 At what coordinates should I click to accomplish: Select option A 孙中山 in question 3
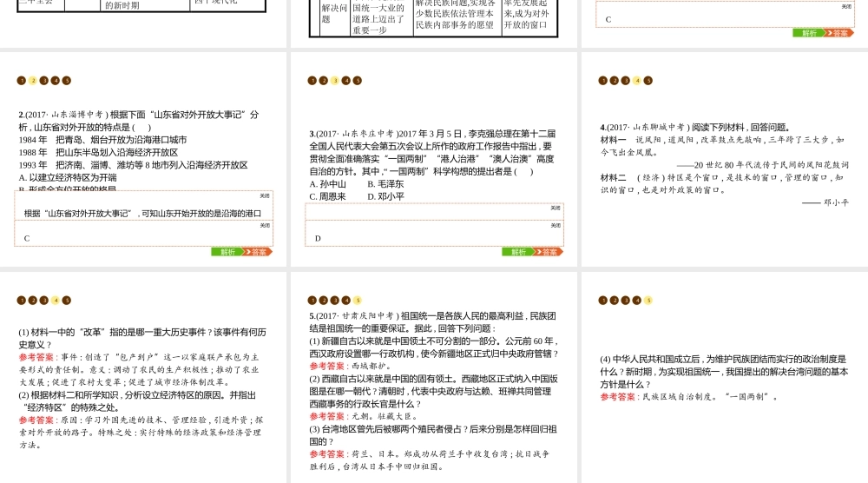point(328,184)
